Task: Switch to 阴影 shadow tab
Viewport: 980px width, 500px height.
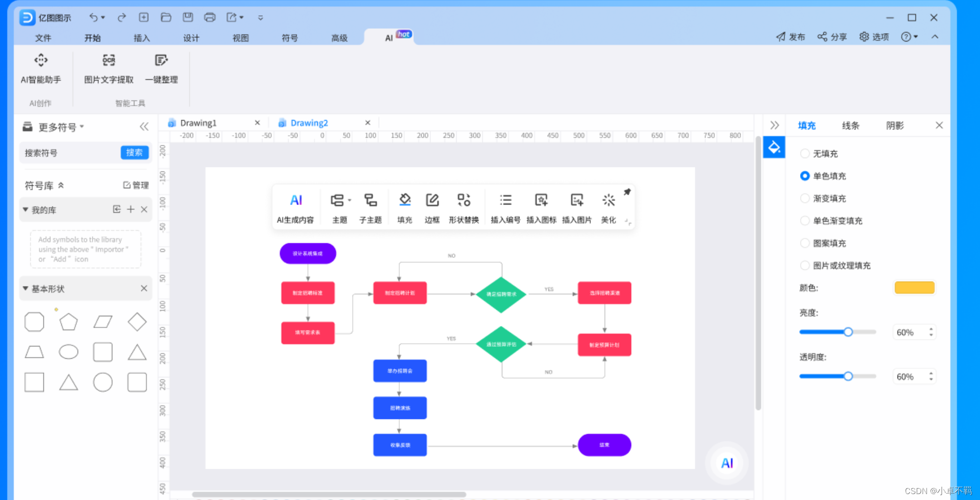Action: coord(895,125)
